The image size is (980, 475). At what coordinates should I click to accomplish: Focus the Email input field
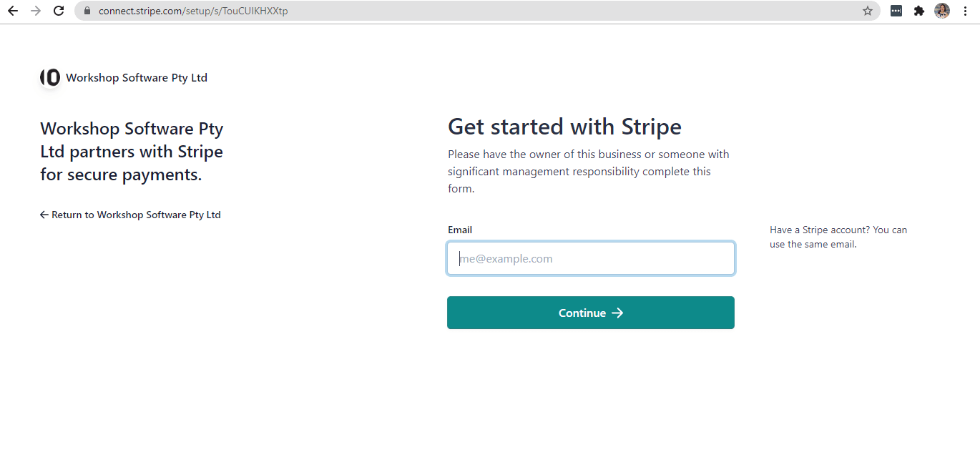591,258
